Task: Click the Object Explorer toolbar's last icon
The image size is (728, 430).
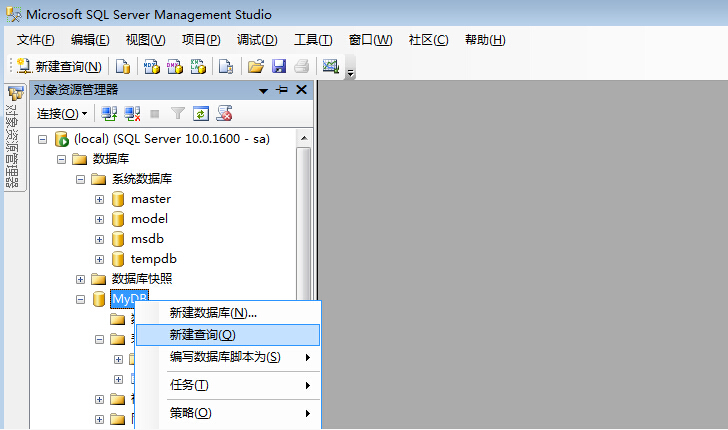Action: tap(224, 113)
